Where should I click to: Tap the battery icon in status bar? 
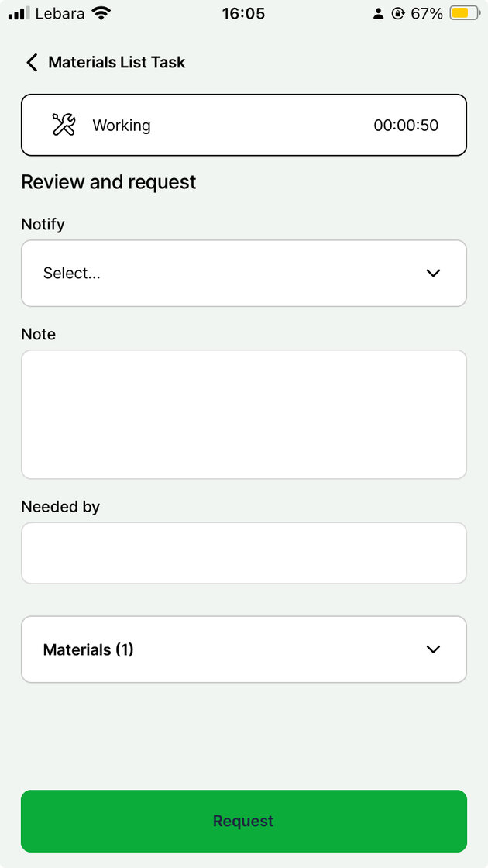pos(465,13)
